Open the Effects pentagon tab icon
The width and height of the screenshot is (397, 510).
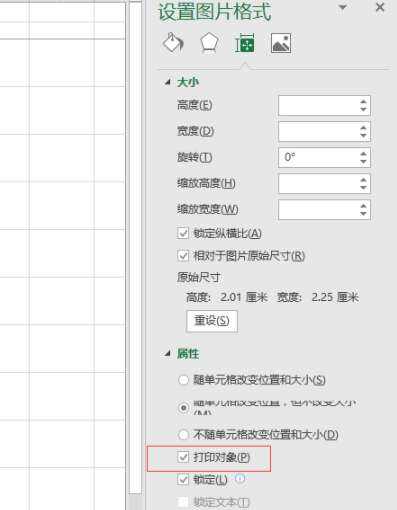coord(209,43)
